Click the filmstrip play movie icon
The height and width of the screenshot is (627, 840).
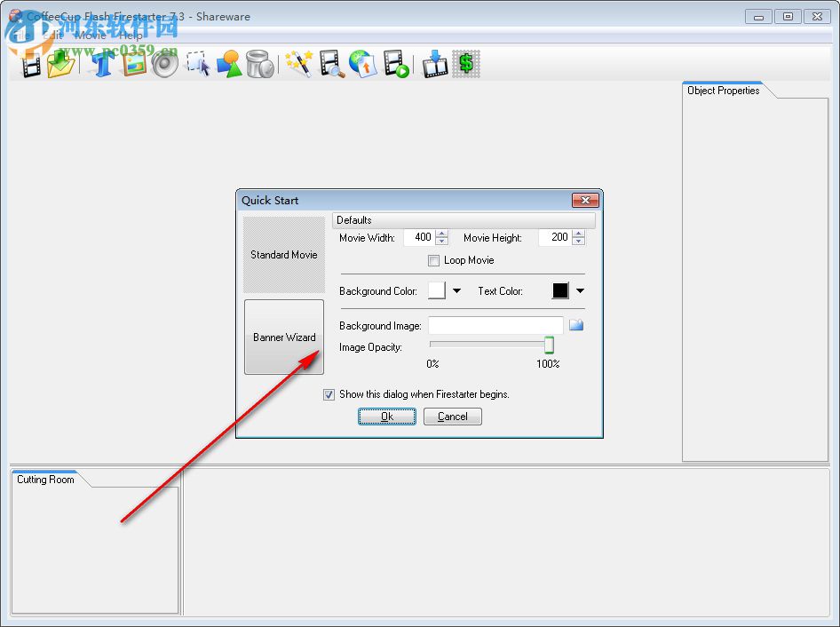[396, 64]
